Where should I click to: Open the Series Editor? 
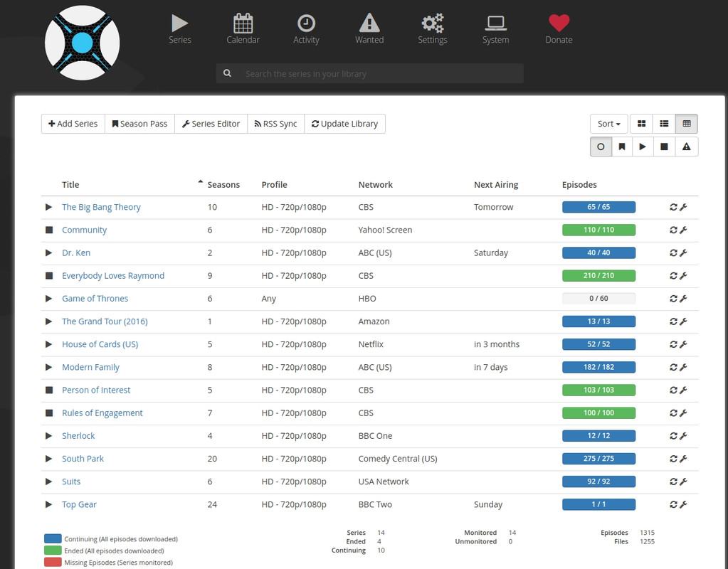[x=211, y=124]
